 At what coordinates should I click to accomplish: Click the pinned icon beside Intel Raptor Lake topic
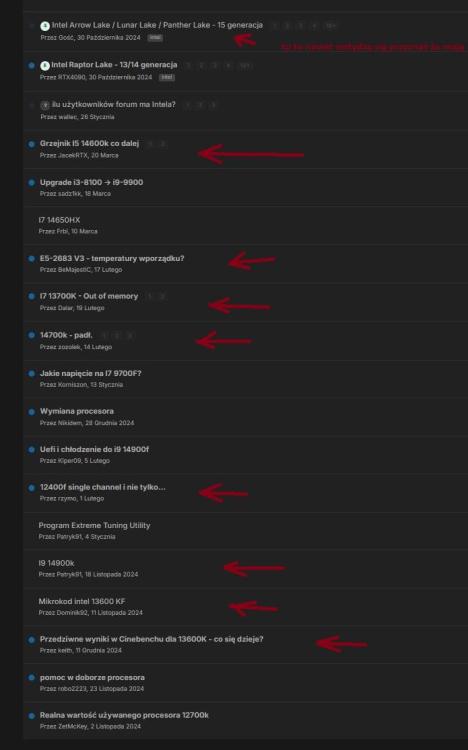pyautogui.click(x=45, y=66)
